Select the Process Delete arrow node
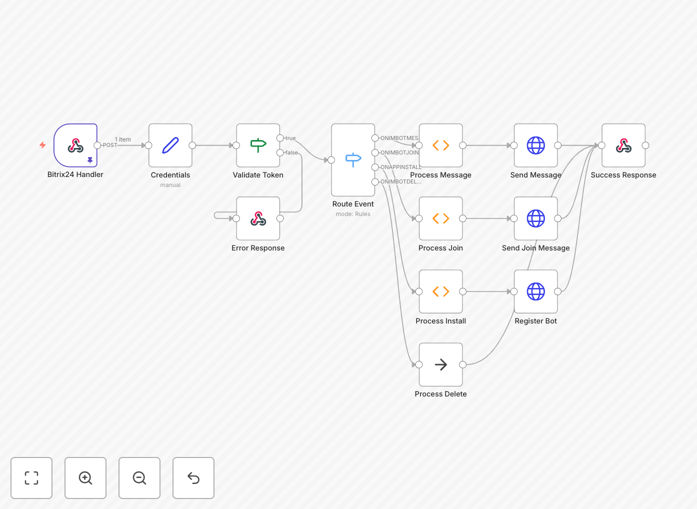The height and width of the screenshot is (509, 697). pyautogui.click(x=441, y=365)
